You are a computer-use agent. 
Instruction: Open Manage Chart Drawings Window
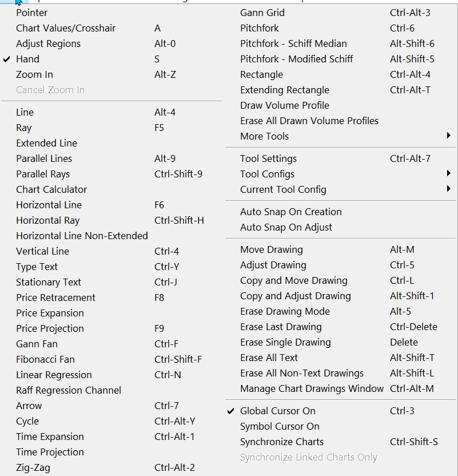(x=312, y=388)
